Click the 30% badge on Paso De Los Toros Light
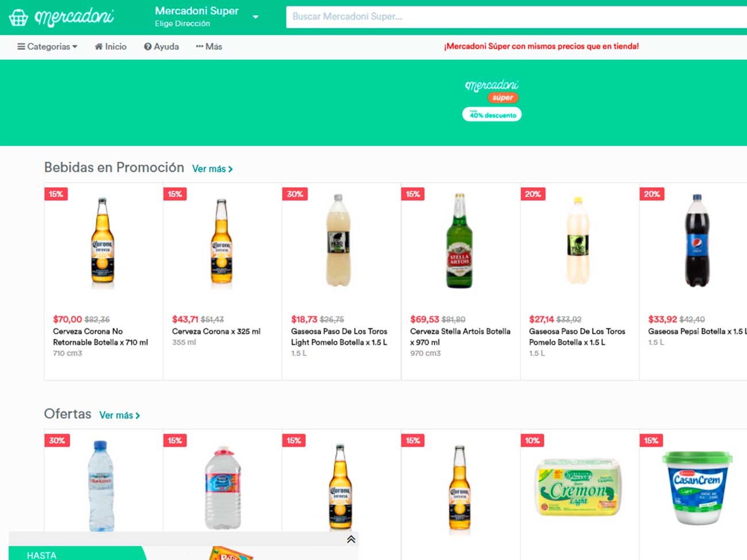This screenshot has height=560, width=747. pos(295,194)
